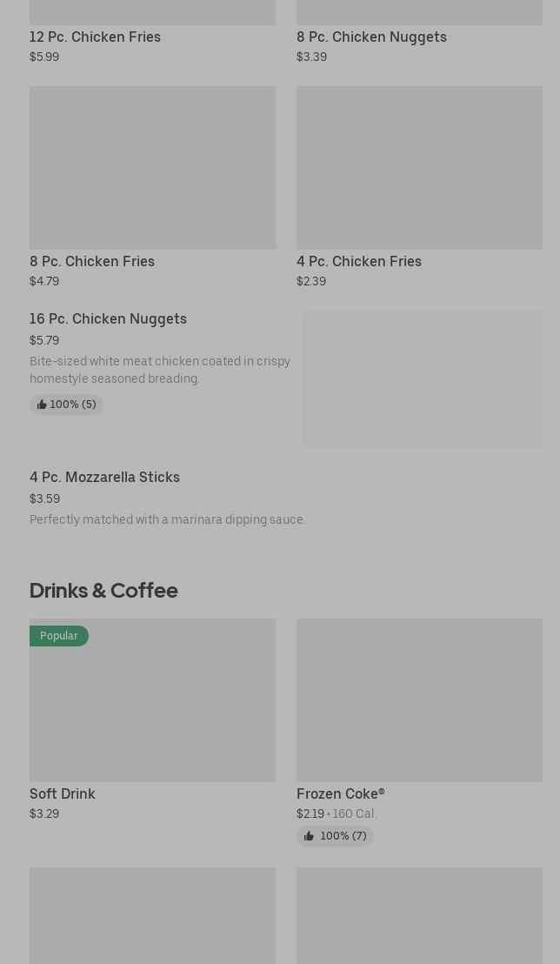Click the 16 Pc. Chicken Nuggets image

pyautogui.click(x=423, y=379)
